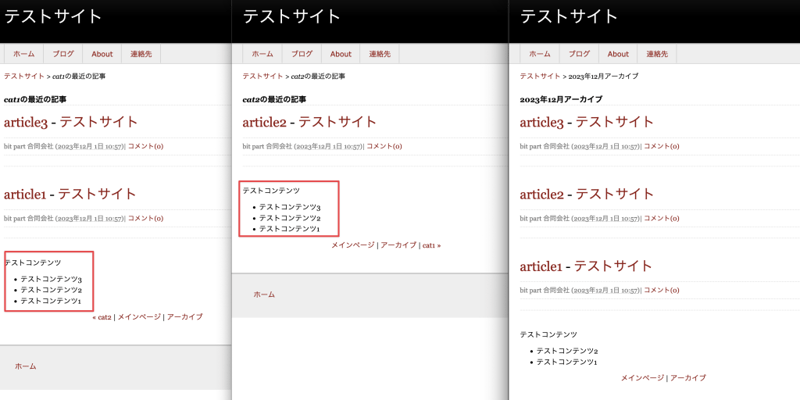The image size is (800, 400).
Task: Go to ホーム tab in the left cat1 page
Action: (x=24, y=54)
